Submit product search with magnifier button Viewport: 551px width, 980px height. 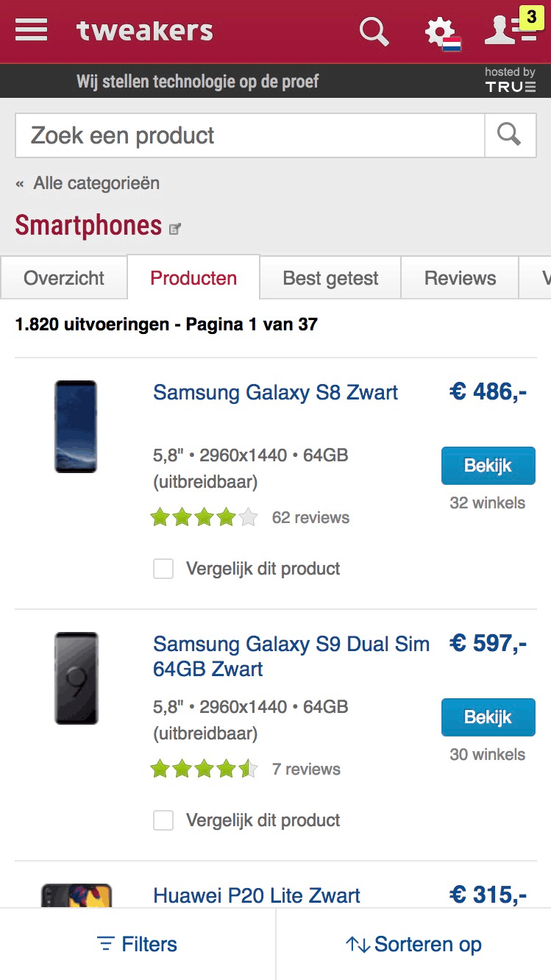point(509,135)
